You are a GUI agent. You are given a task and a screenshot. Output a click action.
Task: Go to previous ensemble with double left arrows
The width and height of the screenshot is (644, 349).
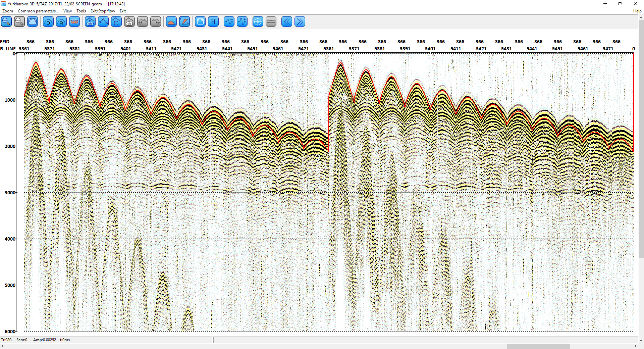287,22
